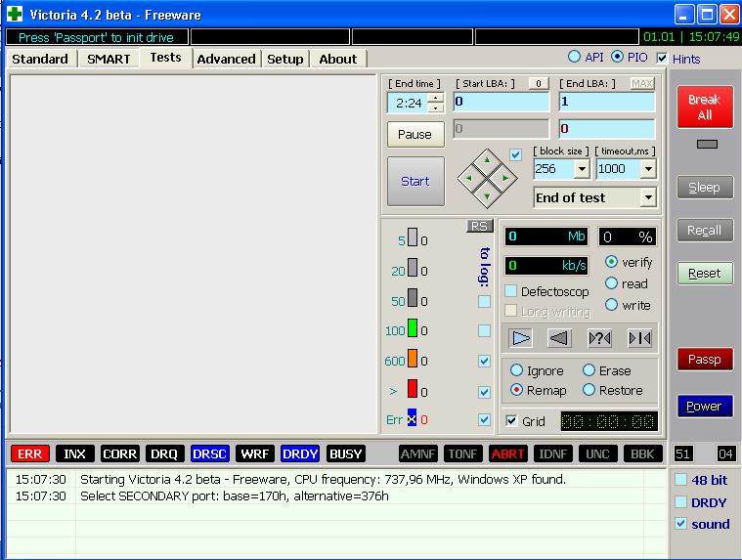Click the Start LBA input field
The width and height of the screenshot is (742, 560).
(x=502, y=102)
